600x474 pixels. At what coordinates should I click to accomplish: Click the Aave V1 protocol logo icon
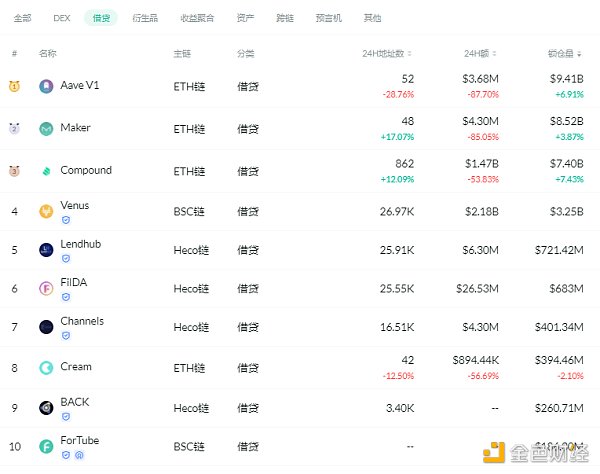tap(46, 87)
